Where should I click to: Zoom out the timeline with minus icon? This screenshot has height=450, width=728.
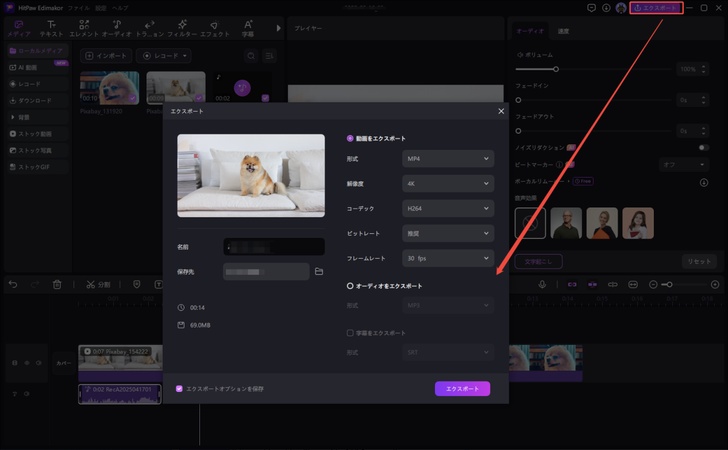[653, 284]
